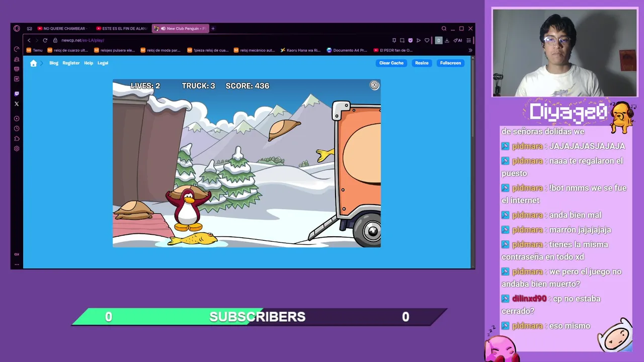Open the Legal menu link
The height and width of the screenshot is (362, 644).
[x=103, y=63]
